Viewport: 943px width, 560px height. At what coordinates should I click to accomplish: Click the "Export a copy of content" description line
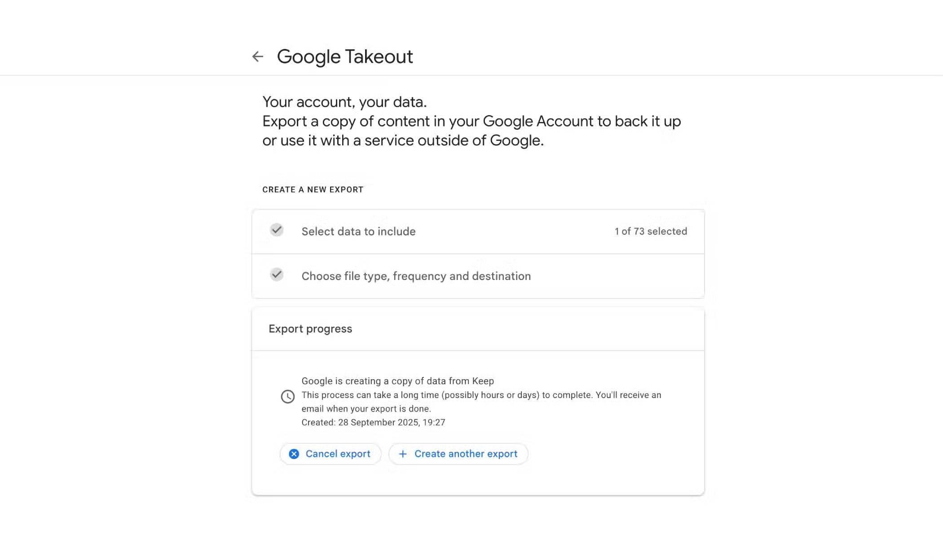(x=471, y=121)
